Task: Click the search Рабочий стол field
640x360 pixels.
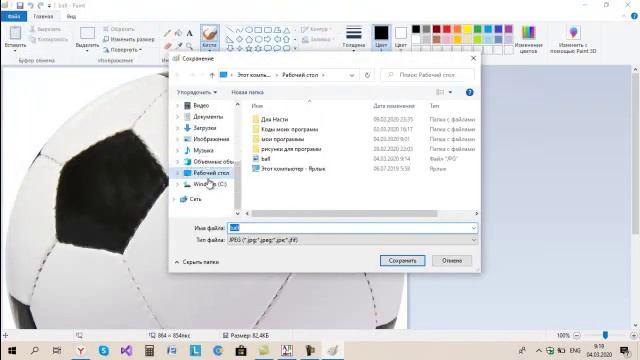Action: point(427,75)
